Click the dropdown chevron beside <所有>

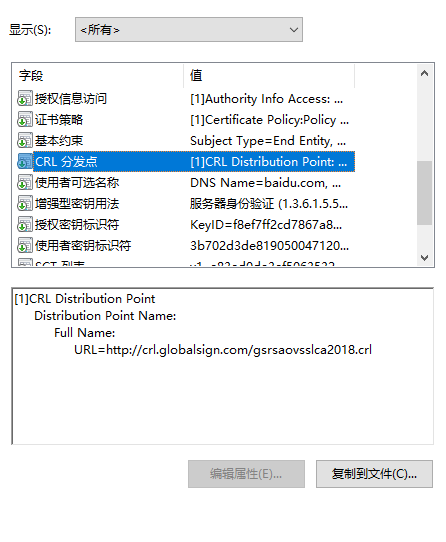[294, 30]
